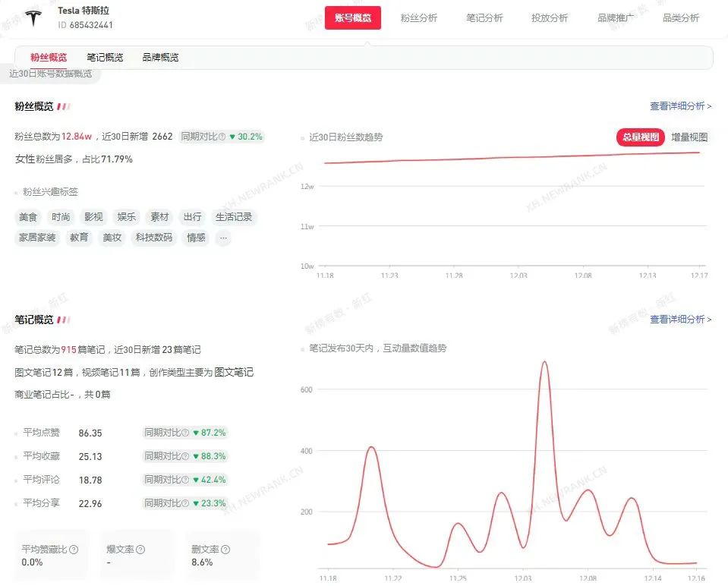Switch to 笔记概览 sub-tab

tap(105, 58)
